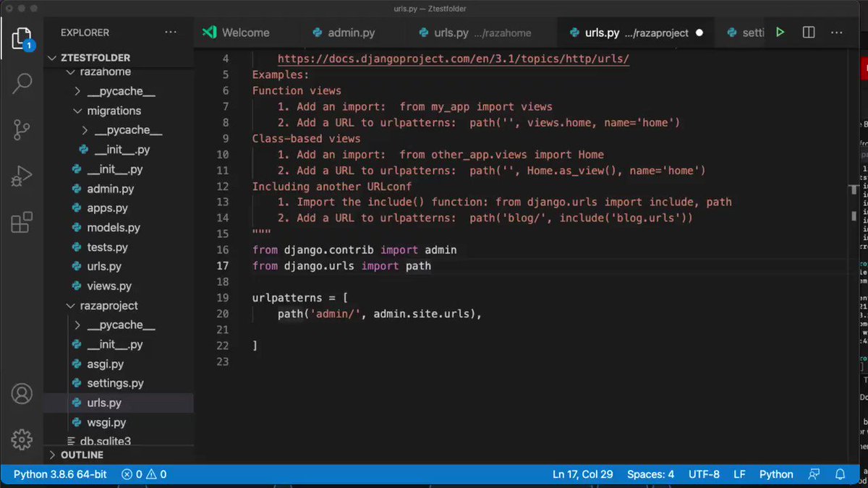Open notifications bell in status bar
This screenshot has width=868, height=488.
(841, 474)
